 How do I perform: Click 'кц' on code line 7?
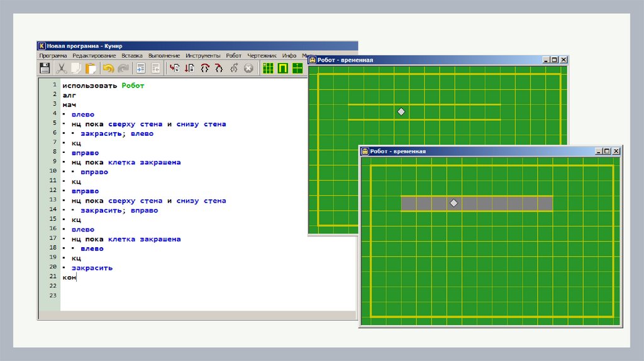[76, 143]
